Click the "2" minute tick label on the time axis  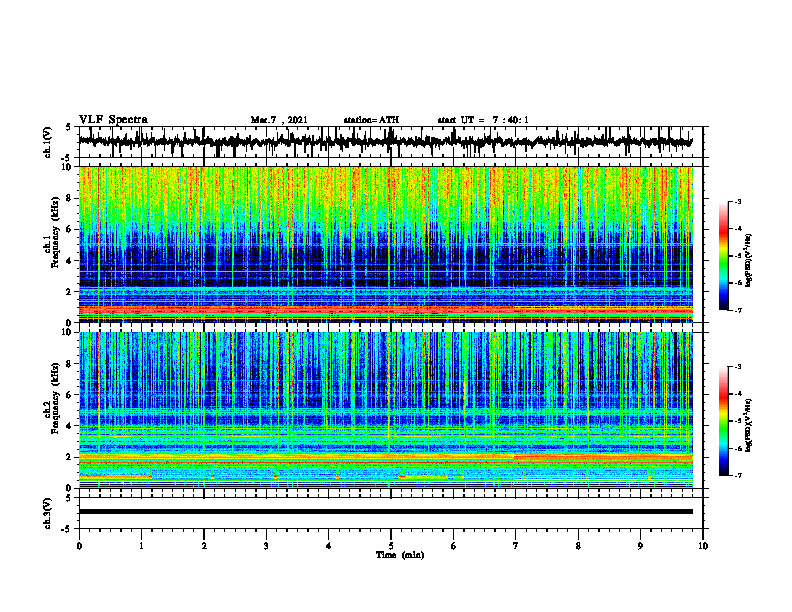(204, 546)
